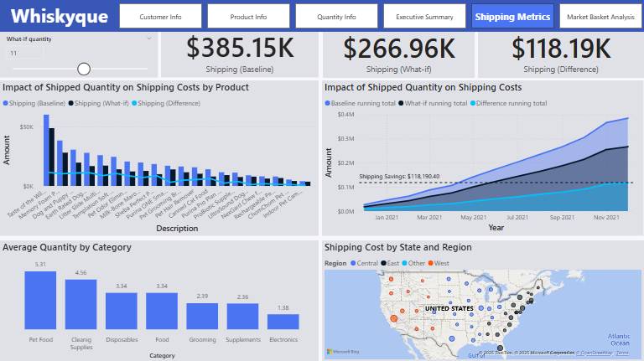
Task: Click the Nov 2021 axis label
Action: 606,218
